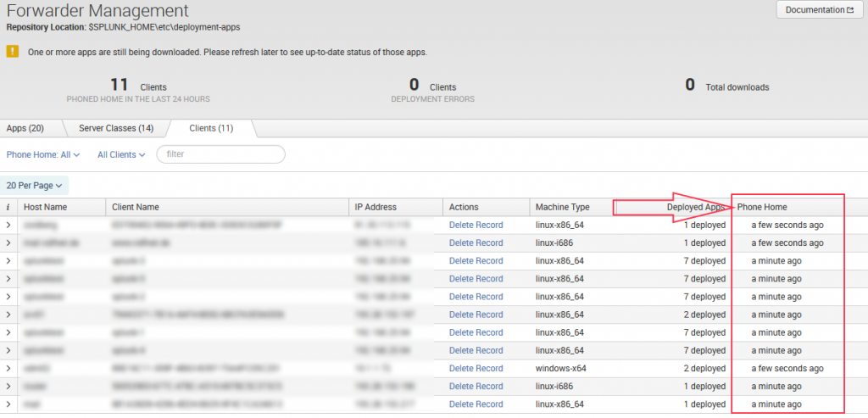Click the '11 Clients' phoned home statistic
The width and height of the screenshot is (868, 418).
138,91
